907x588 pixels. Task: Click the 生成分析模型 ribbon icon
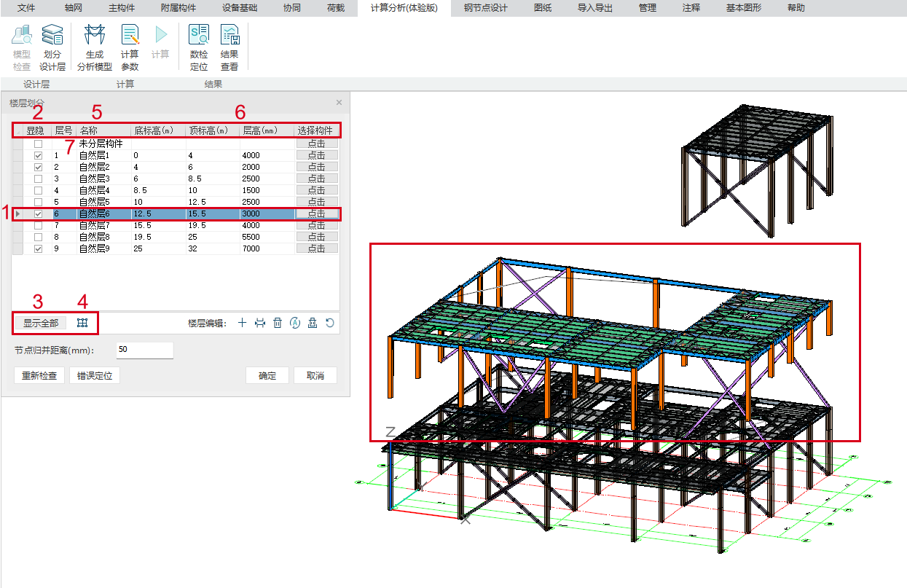[x=95, y=49]
